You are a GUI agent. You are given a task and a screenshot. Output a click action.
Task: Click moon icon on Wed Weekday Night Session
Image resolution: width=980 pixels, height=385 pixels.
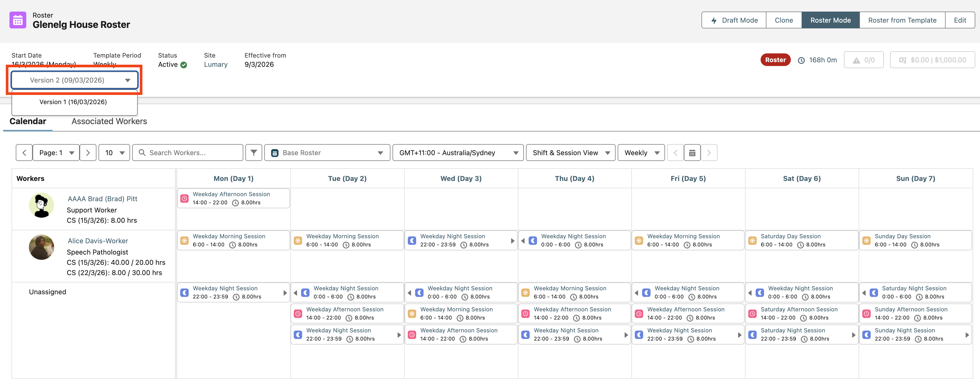pyautogui.click(x=412, y=240)
